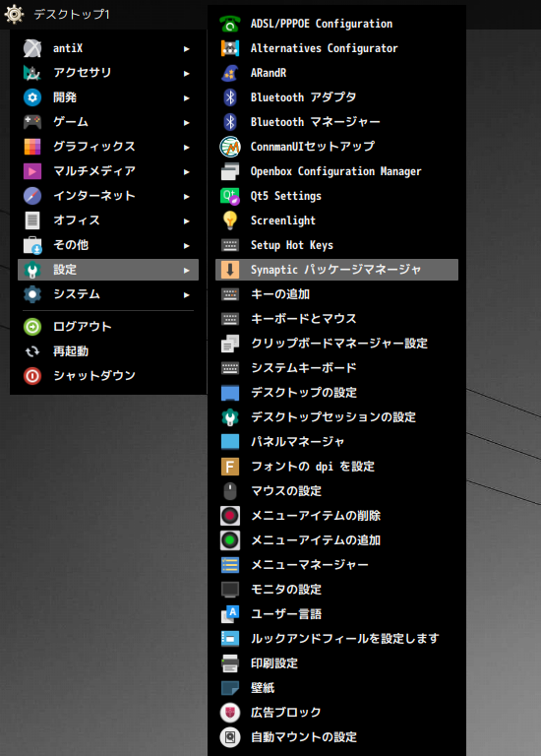Click the red メニューアイテムの削除 icon
The height and width of the screenshot is (756, 541).
230,516
